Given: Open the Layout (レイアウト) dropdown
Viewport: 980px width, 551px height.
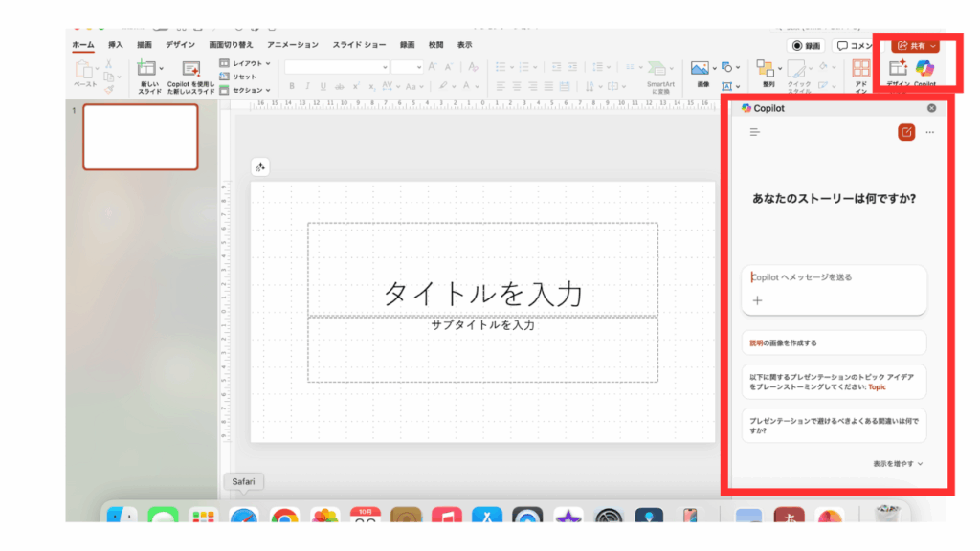Looking at the screenshot, I should click(246, 63).
